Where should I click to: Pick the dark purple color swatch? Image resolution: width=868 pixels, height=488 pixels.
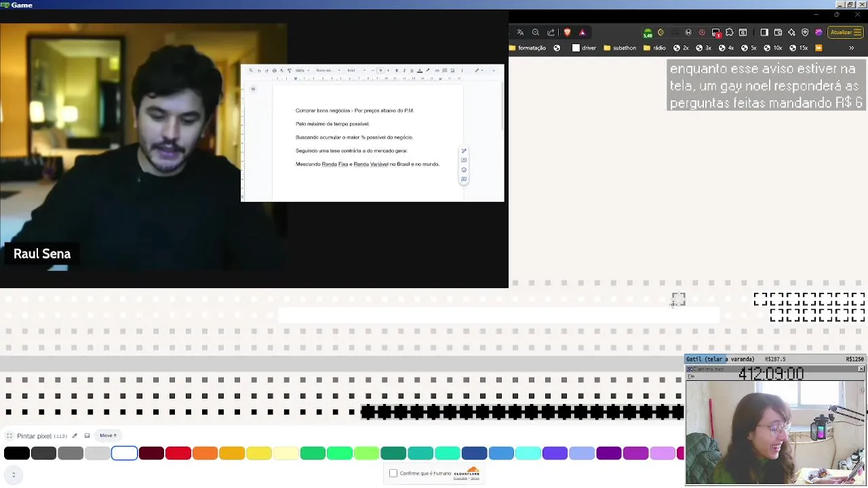click(x=609, y=453)
